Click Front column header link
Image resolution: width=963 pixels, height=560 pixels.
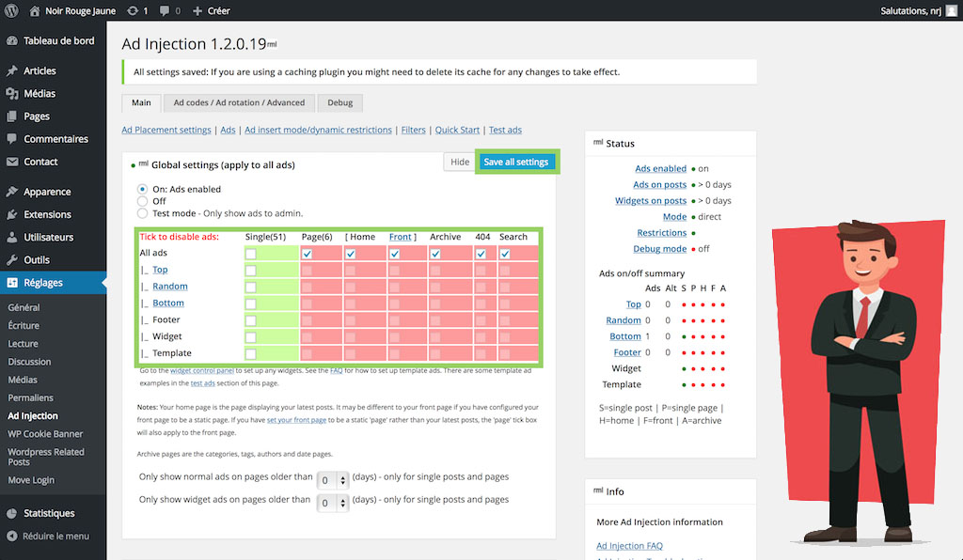[x=401, y=236]
